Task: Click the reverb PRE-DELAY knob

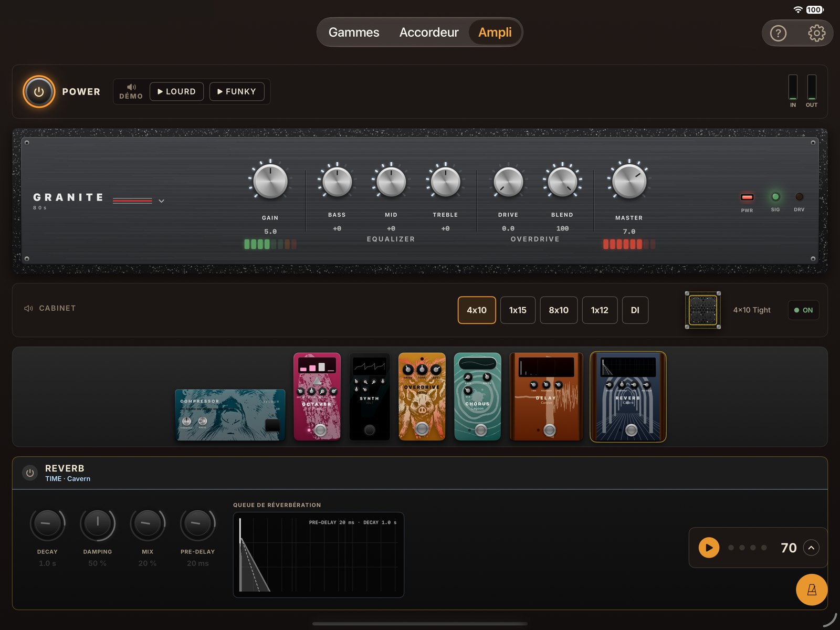Action: coord(198,523)
